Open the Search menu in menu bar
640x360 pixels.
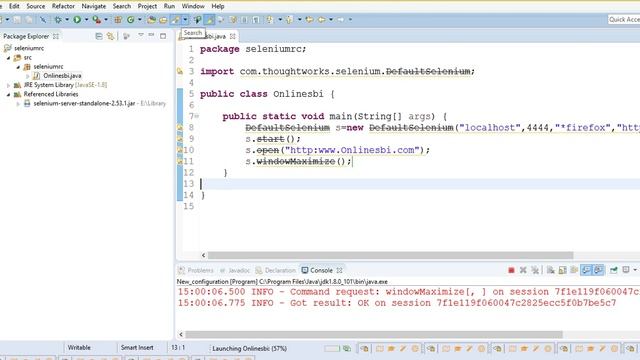(x=122, y=6)
